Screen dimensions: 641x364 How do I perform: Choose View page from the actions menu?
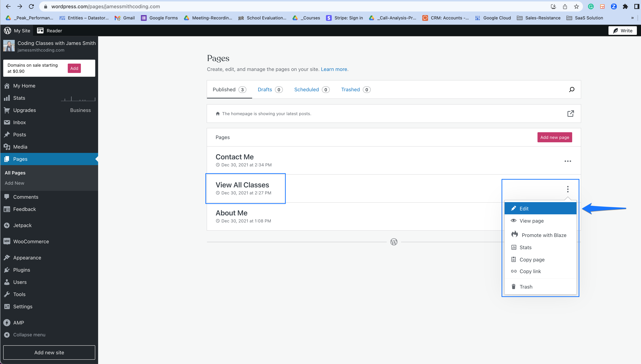[x=541, y=221]
